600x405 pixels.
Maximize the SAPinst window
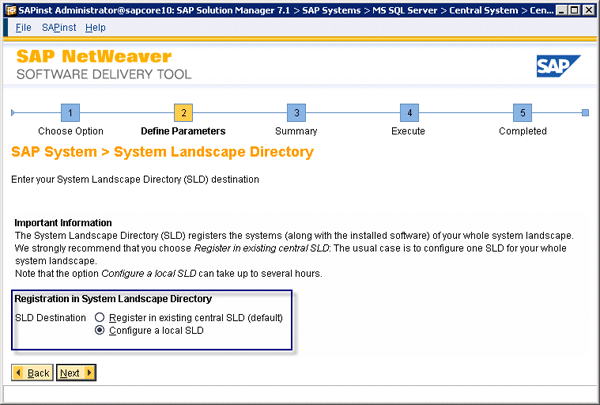(x=571, y=9)
